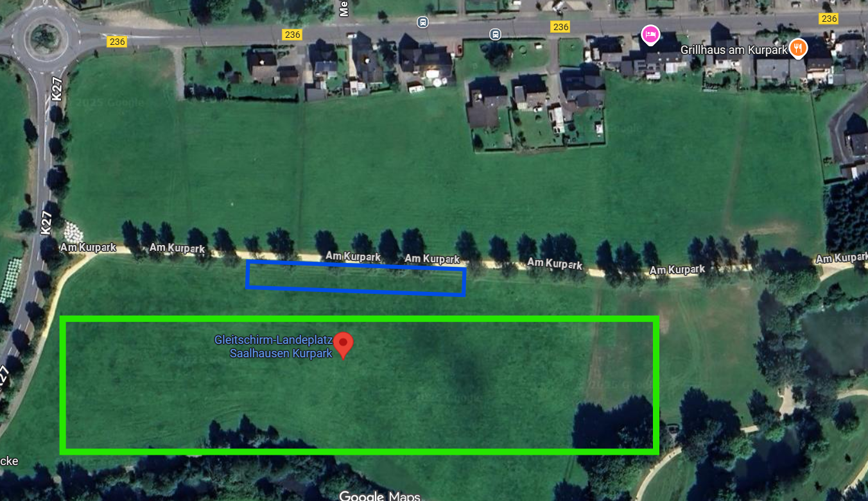
Task: Click the 236 road shield nearest the restaurant icon
Action: pyautogui.click(x=829, y=18)
